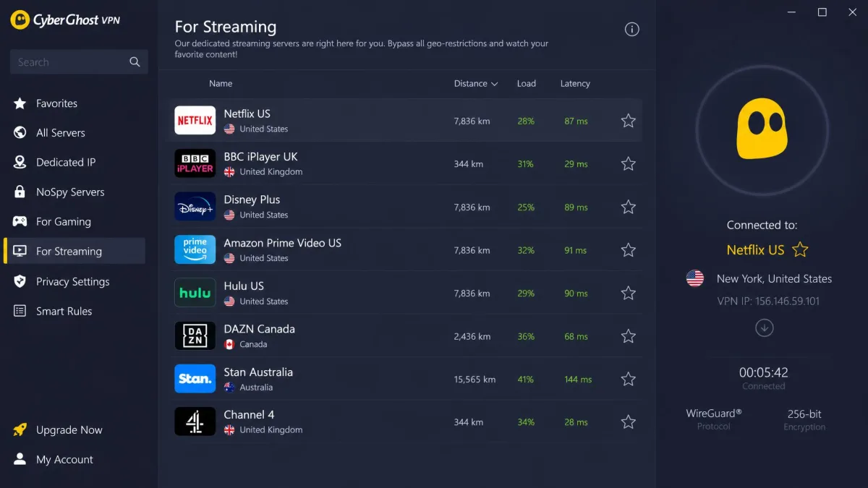
Task: Click the Search input field
Action: click(79, 62)
